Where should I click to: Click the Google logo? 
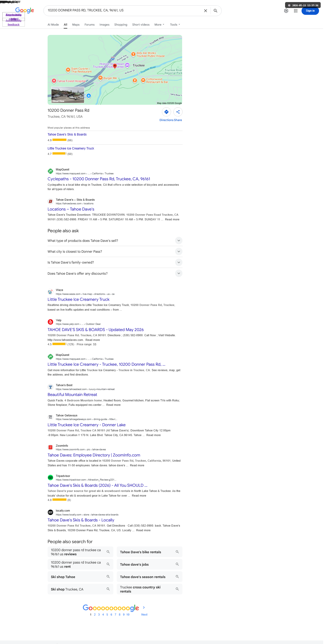[x=25, y=10]
